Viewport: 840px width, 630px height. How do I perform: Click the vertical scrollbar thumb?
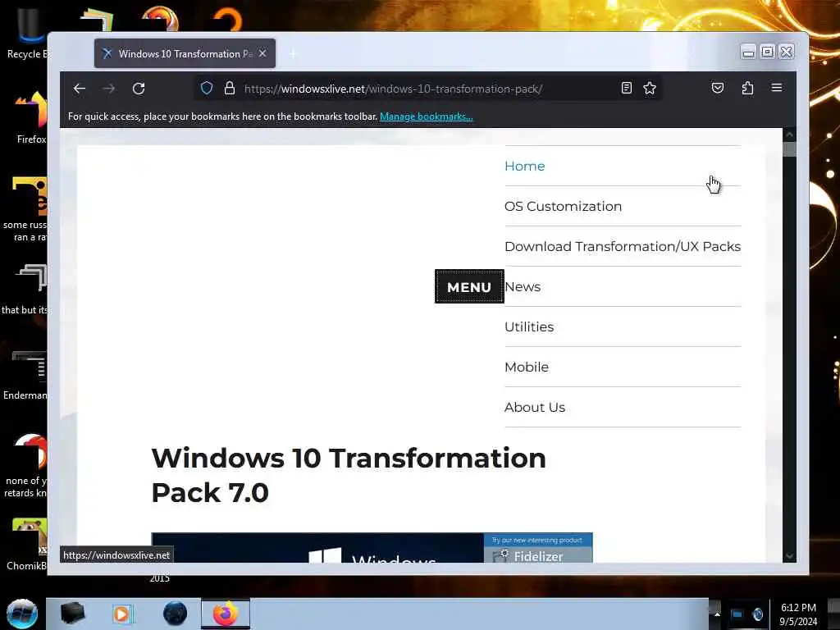[789, 149]
